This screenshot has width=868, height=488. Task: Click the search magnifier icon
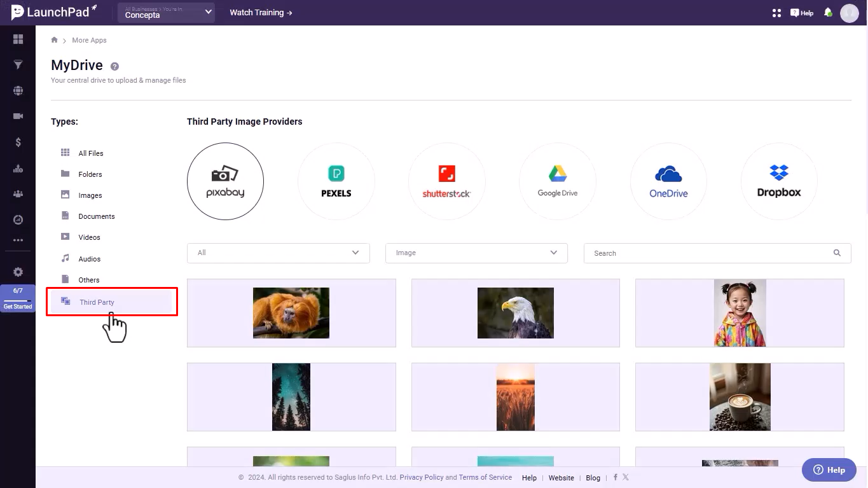(x=837, y=253)
